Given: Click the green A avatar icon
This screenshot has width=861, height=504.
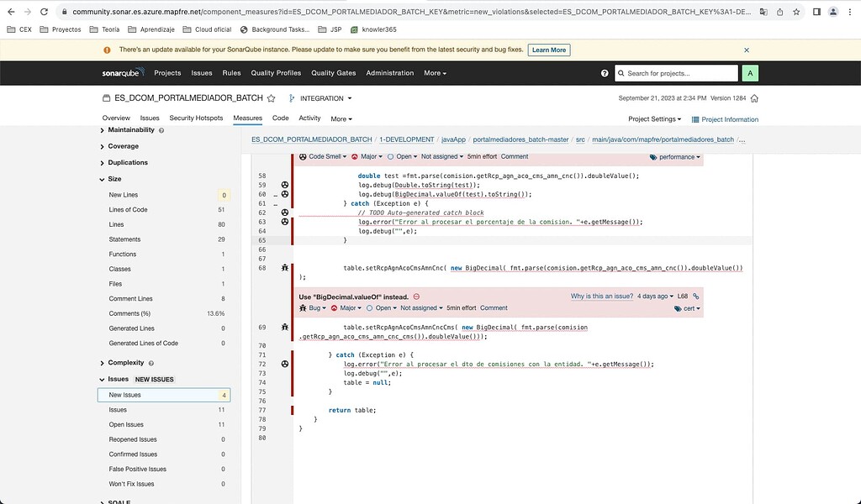Looking at the screenshot, I should (749, 73).
